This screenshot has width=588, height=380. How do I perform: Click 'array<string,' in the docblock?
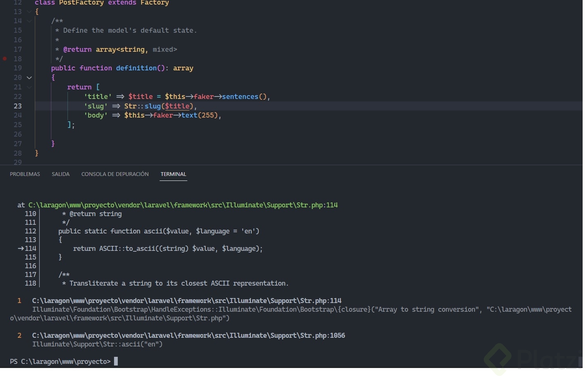[x=122, y=49]
